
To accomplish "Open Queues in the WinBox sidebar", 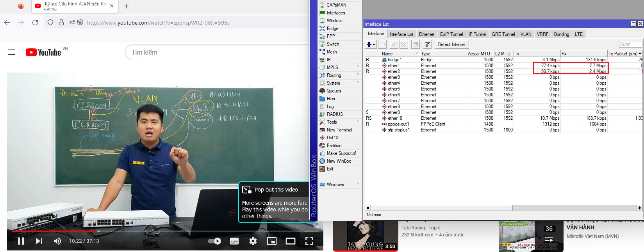I will pos(334,91).
